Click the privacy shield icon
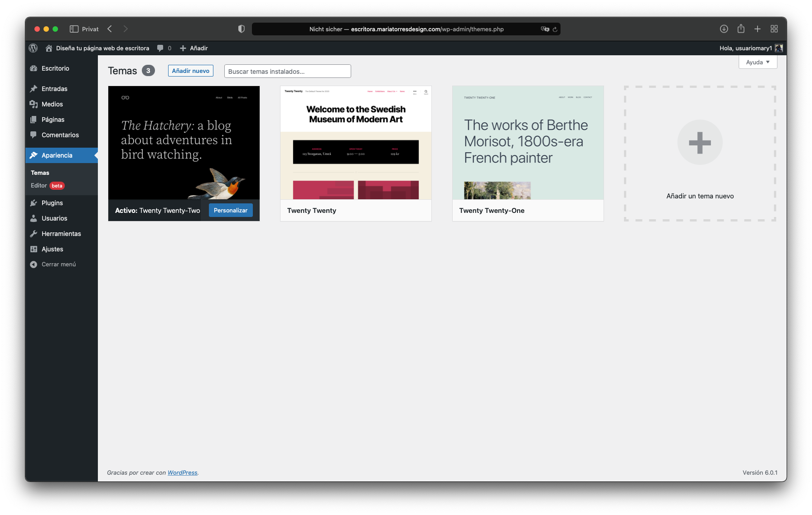Viewport: 812px width, 515px height. click(242, 29)
